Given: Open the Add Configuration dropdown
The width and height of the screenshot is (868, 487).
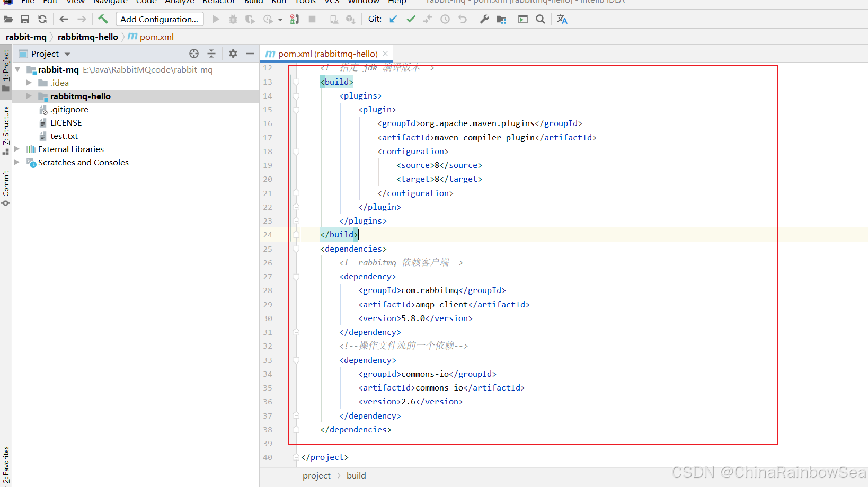Looking at the screenshot, I should coord(159,19).
